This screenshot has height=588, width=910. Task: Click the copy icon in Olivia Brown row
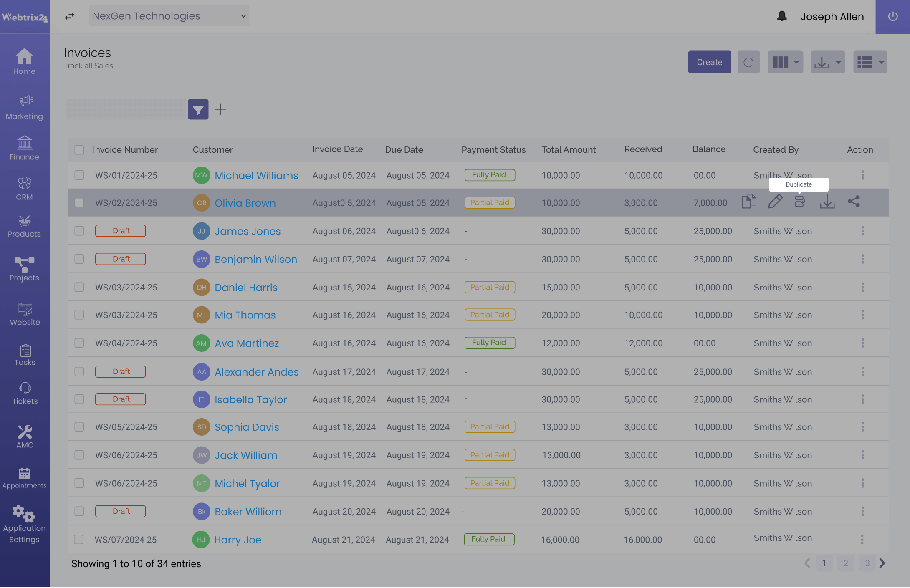749,202
